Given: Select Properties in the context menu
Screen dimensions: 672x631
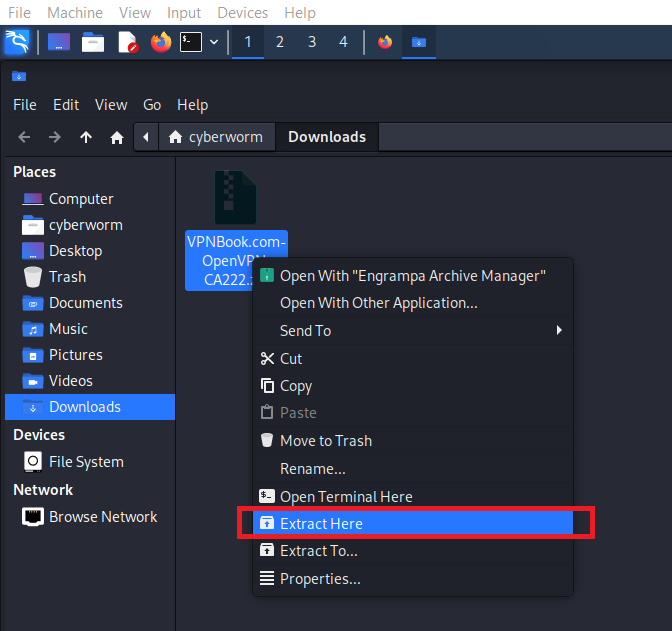Looking at the screenshot, I should click(x=320, y=579).
